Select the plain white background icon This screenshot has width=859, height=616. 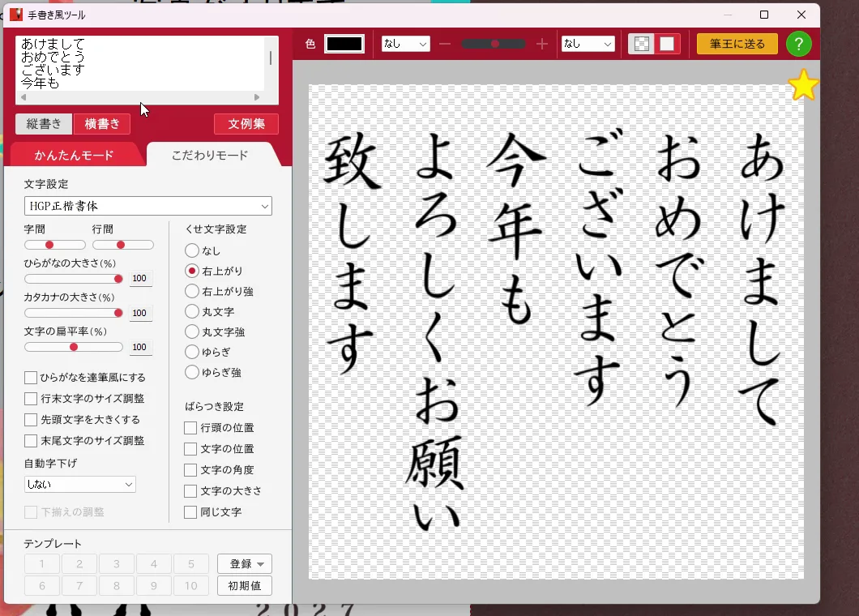point(667,44)
